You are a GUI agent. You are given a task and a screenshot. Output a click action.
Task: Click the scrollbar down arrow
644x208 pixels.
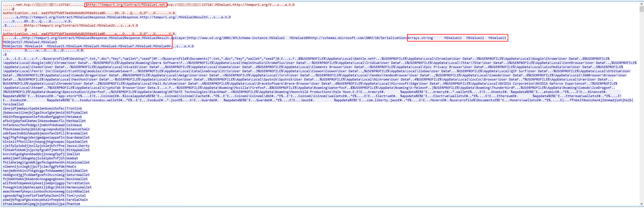(x=642, y=204)
